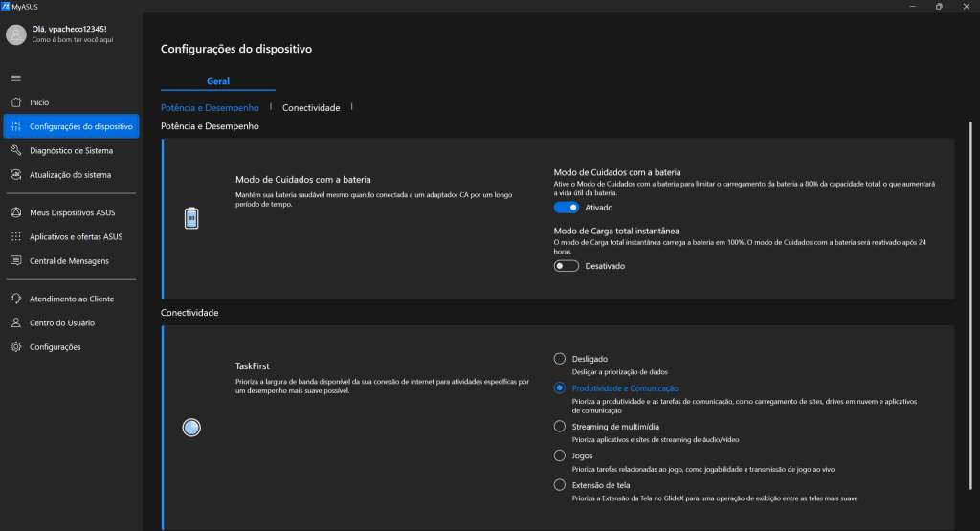This screenshot has height=531, width=980.
Task: Select the Desligado radio option
Action: pos(559,359)
